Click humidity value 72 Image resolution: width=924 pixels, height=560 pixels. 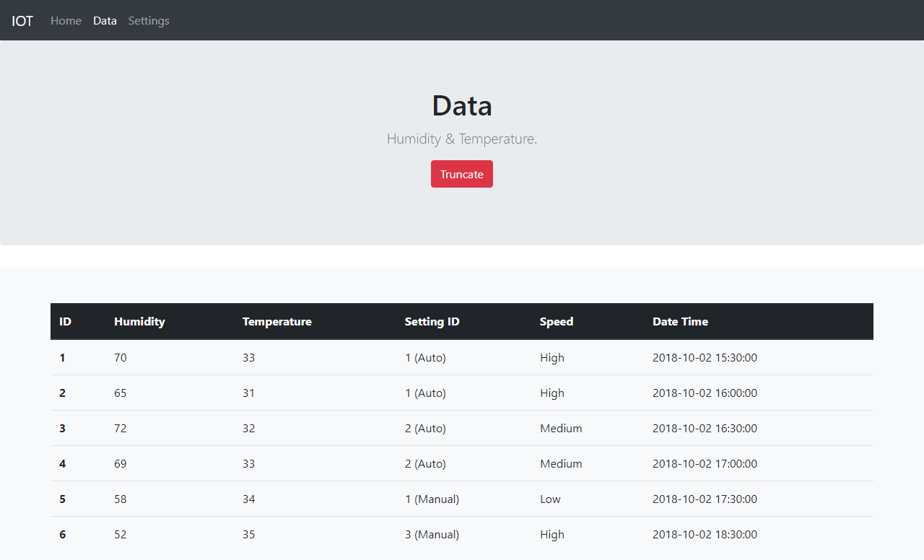tap(121, 428)
